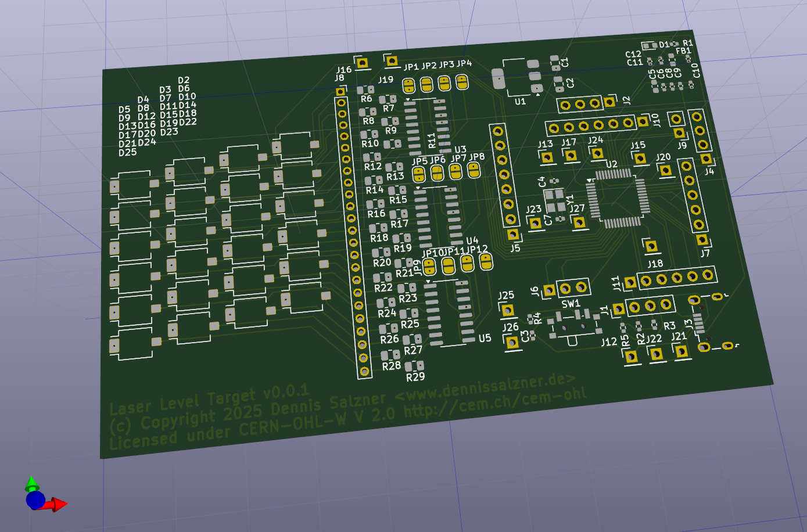Select the J16 single pin pad

[x=362, y=63]
